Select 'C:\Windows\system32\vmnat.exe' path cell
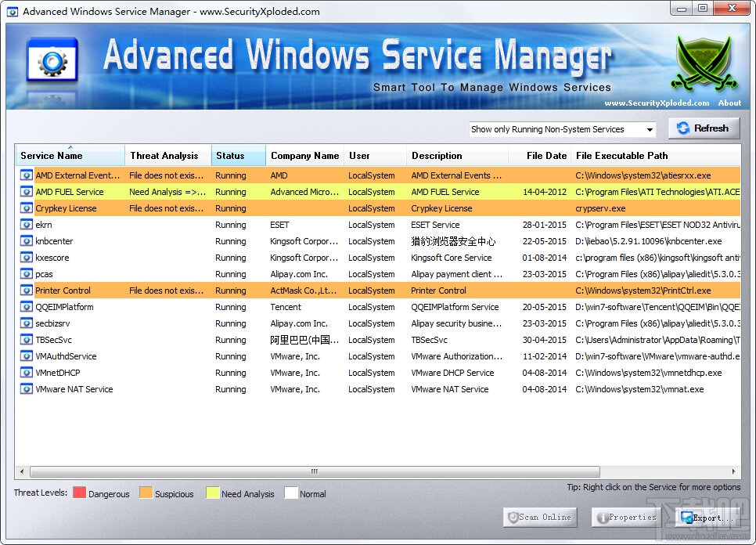The width and height of the screenshot is (756, 545). [639, 389]
